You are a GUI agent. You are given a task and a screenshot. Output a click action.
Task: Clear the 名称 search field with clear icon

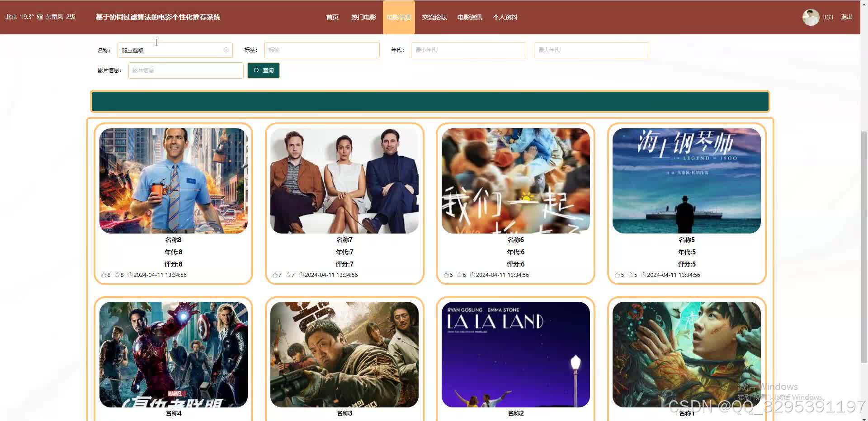point(226,50)
